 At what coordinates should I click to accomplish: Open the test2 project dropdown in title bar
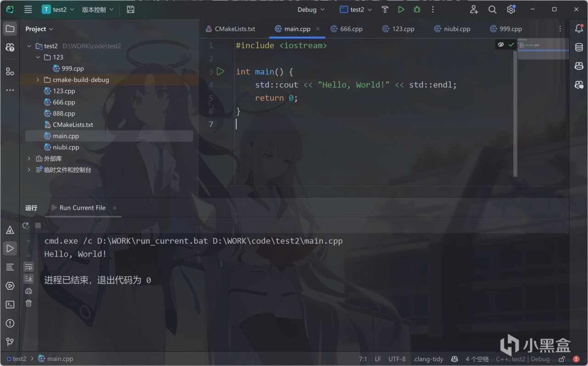tap(58, 9)
